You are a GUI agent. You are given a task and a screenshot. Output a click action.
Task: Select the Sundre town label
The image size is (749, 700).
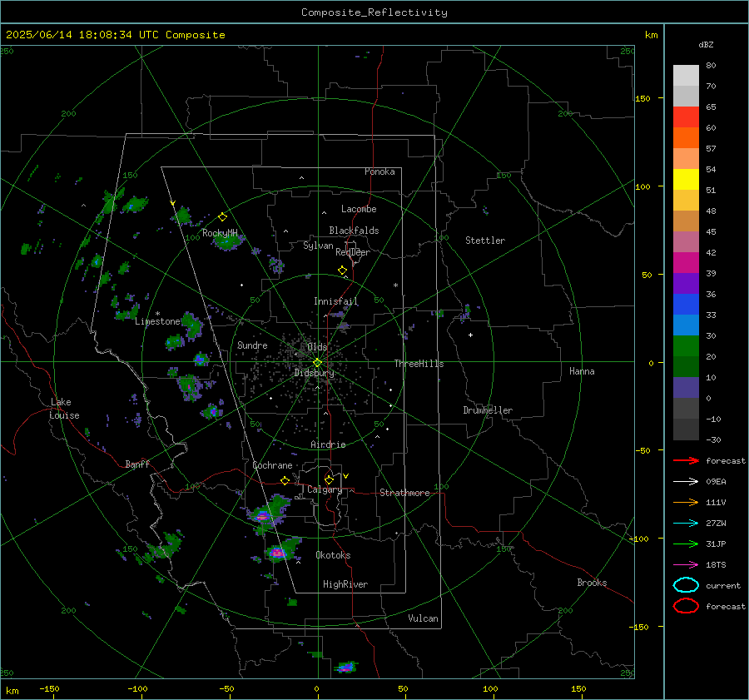(252, 345)
